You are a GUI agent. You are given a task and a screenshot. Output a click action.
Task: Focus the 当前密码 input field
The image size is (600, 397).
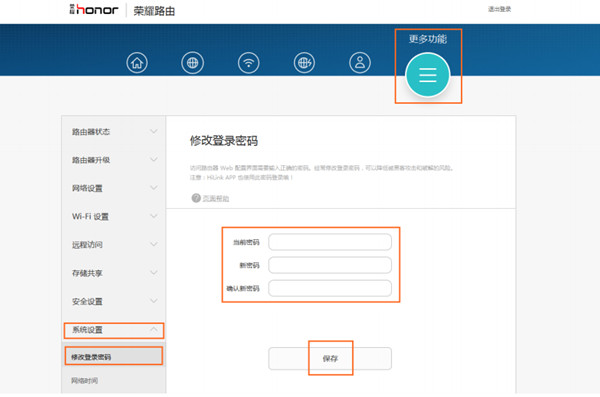click(x=330, y=242)
